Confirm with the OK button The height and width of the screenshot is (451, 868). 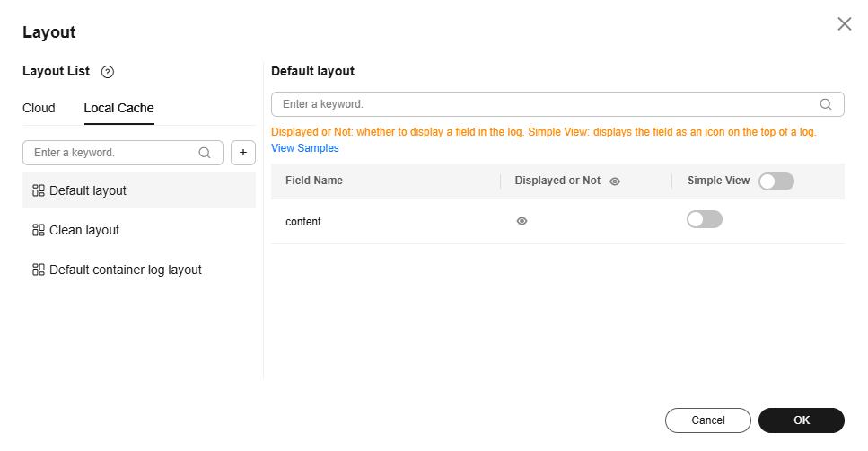click(801, 420)
